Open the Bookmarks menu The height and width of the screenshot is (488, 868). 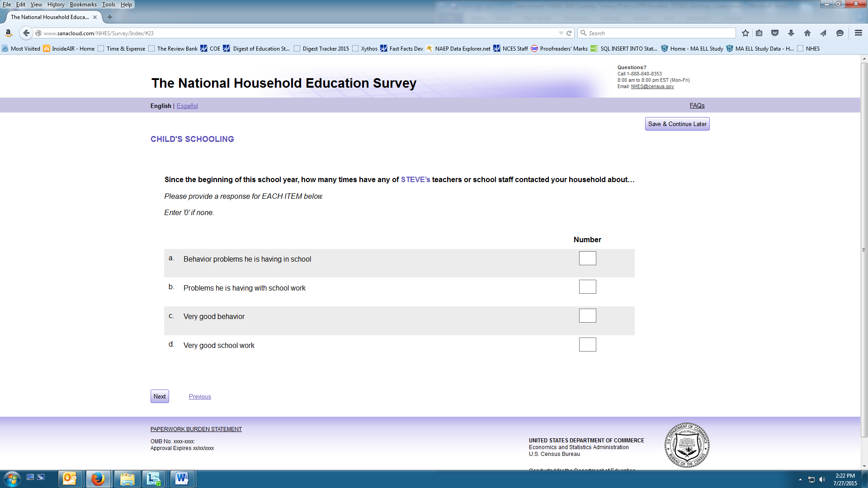83,5
